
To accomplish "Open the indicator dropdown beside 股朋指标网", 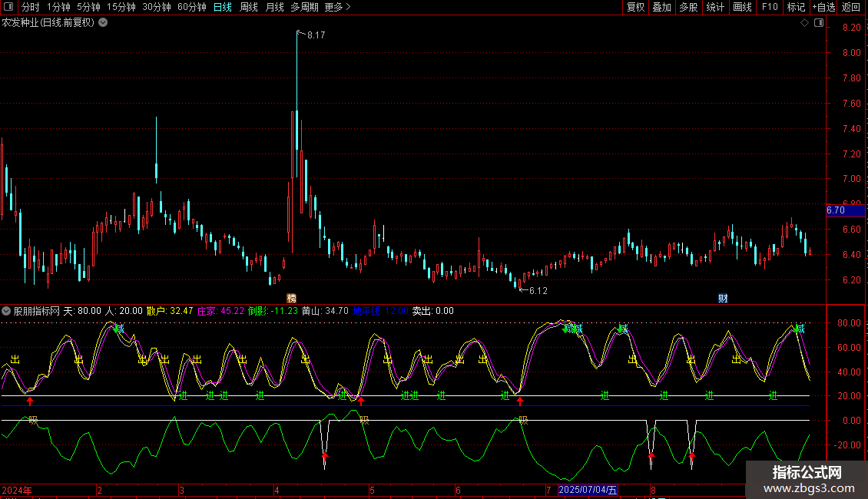I will [6, 311].
